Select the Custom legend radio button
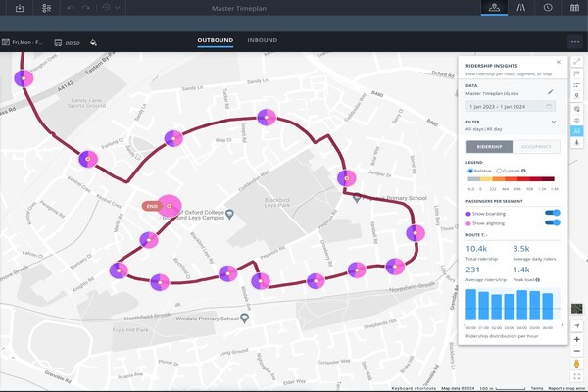Screen dimensions: 588x392 point(499,171)
